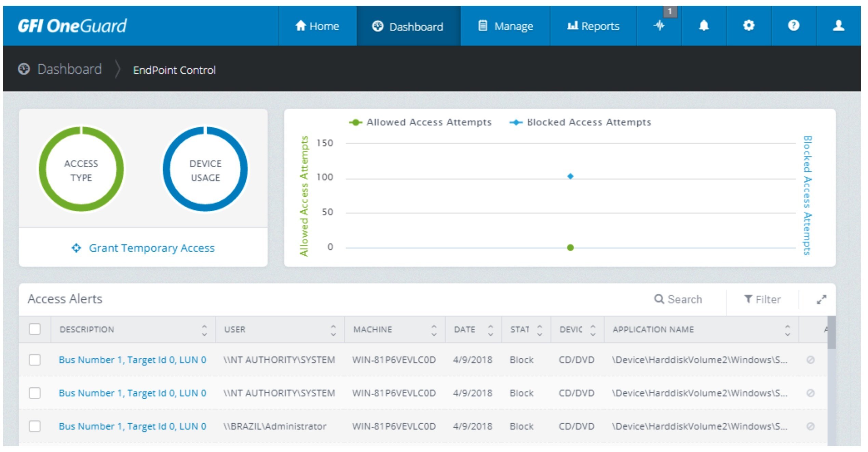Check the BRAZIL\Administrator alert row checkbox
This screenshot has height=452, width=868.
click(35, 426)
